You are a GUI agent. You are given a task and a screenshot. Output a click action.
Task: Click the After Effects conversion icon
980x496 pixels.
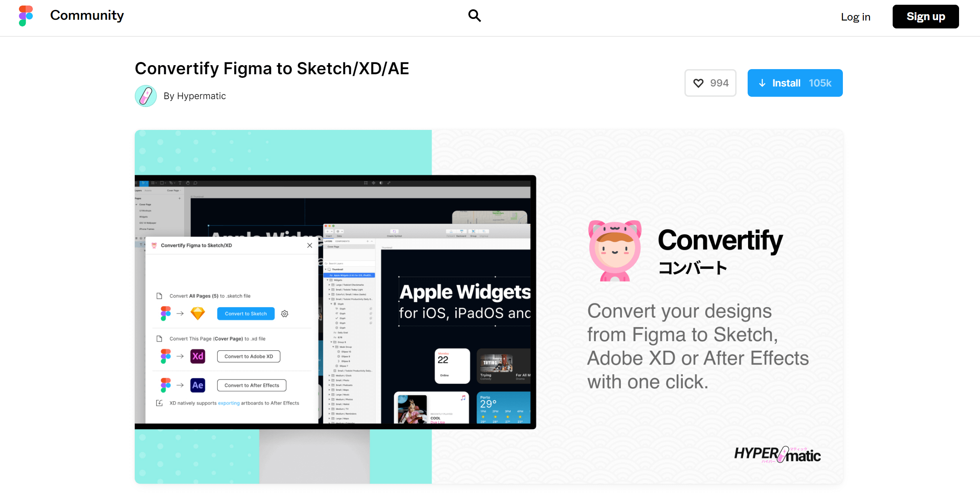click(198, 385)
